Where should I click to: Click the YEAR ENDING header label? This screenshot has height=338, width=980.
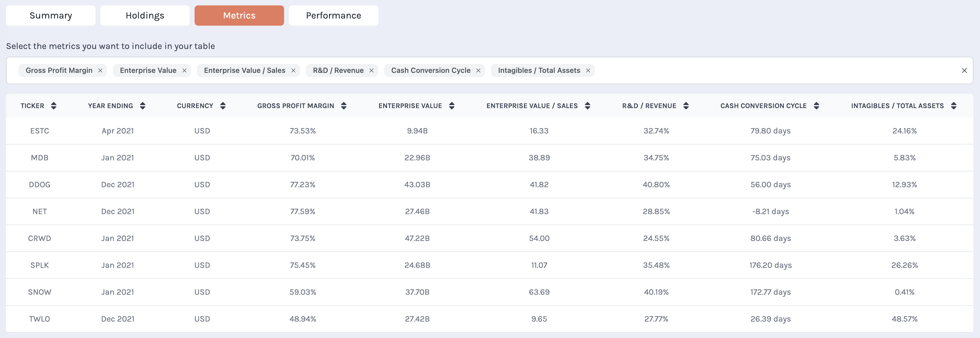(110, 106)
